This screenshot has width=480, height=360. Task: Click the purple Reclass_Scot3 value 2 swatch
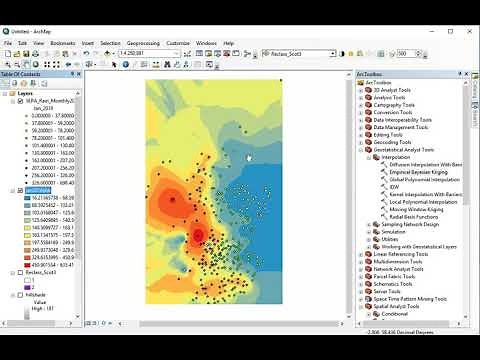(27, 287)
